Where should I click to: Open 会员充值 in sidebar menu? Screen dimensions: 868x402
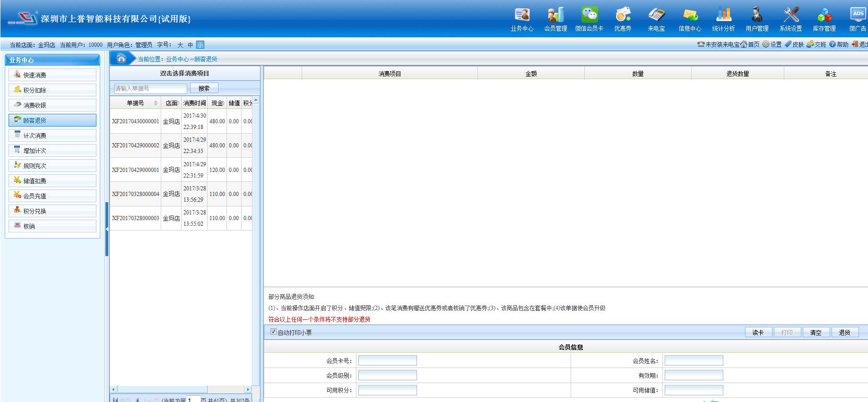[x=52, y=196]
